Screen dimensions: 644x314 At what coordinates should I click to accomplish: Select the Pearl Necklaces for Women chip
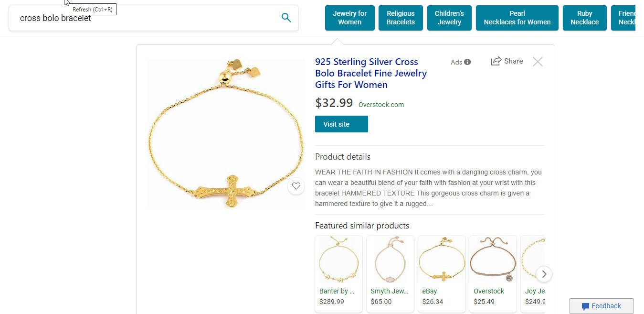[517, 18]
